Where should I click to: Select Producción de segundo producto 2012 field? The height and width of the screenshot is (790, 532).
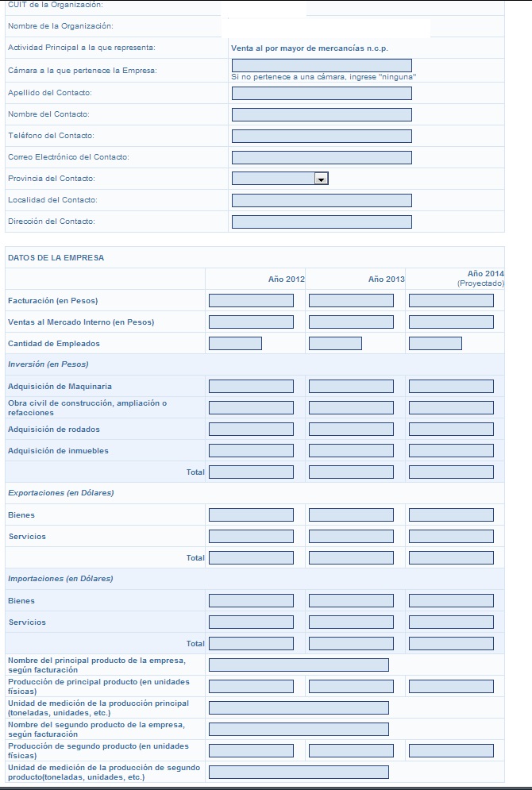(x=252, y=751)
